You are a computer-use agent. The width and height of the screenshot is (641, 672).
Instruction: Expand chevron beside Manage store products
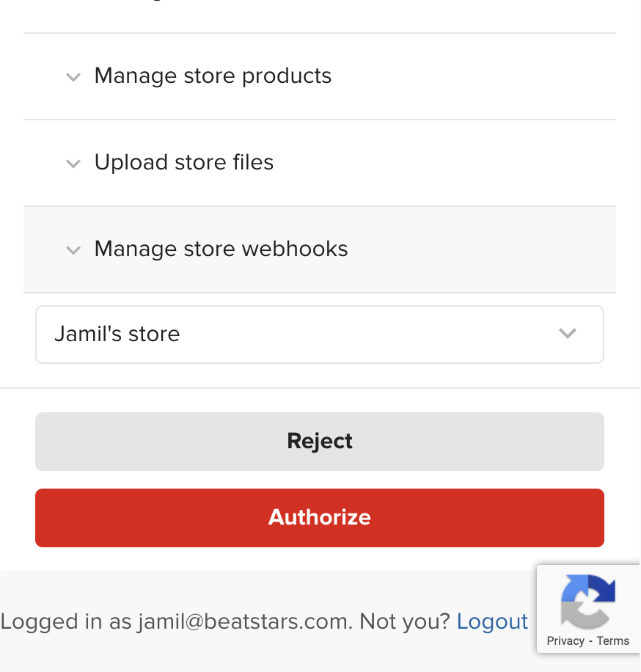point(73,78)
